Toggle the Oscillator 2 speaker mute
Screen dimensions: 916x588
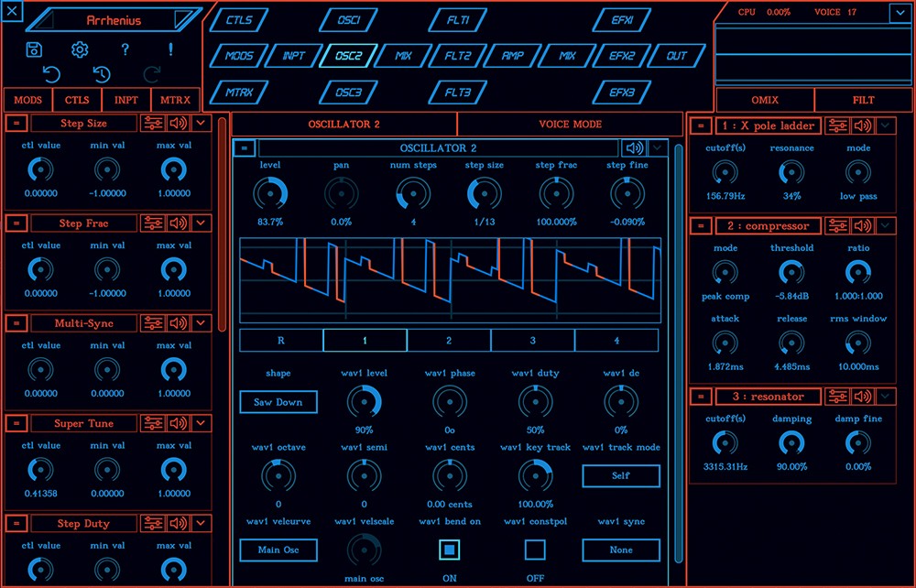point(633,148)
